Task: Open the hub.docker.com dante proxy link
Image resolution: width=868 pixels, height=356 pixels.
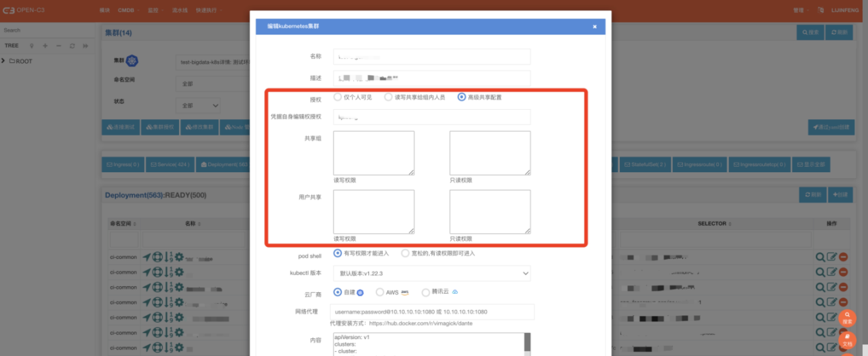Action: coord(420,323)
